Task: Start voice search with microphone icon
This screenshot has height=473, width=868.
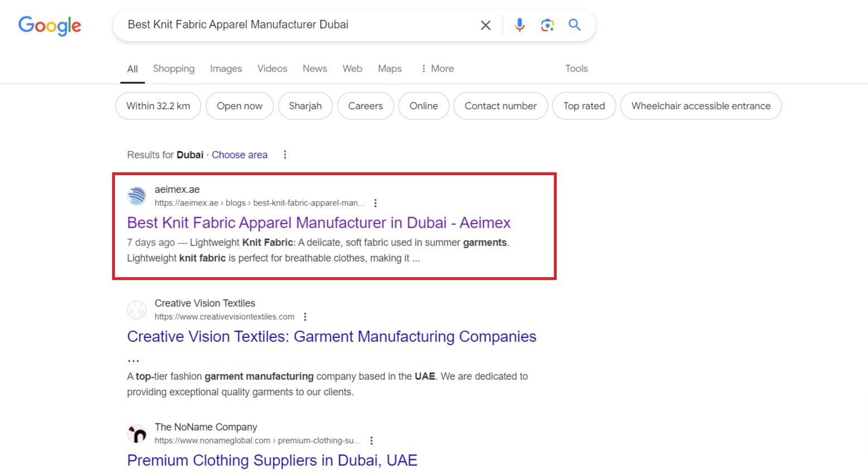Action: [519, 25]
